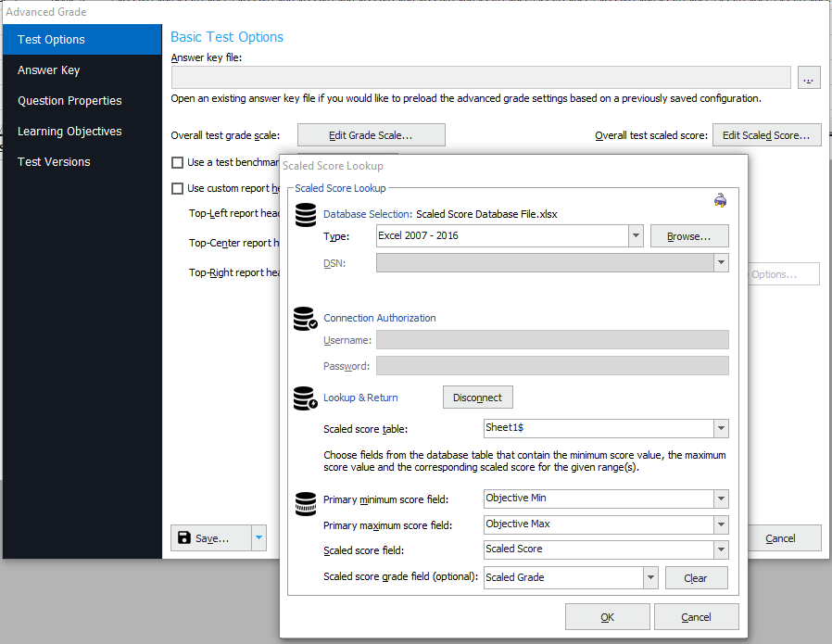
Task: Click the Disconnect button
Action: click(x=477, y=398)
